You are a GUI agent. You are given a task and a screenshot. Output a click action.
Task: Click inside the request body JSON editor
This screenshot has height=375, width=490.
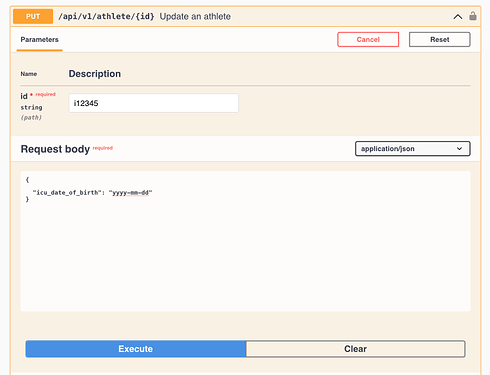coord(245,241)
